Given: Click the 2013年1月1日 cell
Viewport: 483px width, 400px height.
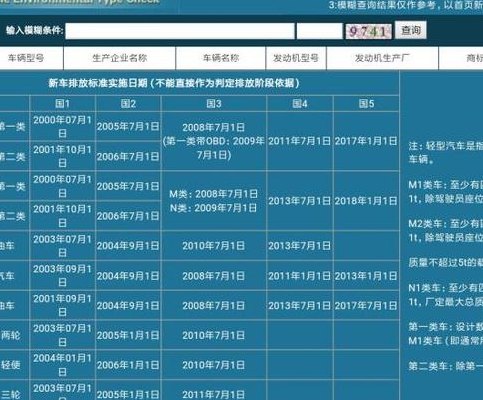Looking at the screenshot, I should point(366,276).
